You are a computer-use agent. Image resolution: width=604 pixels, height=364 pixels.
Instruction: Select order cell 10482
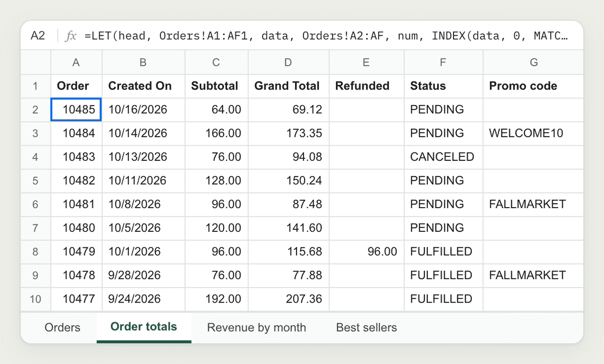click(x=77, y=180)
